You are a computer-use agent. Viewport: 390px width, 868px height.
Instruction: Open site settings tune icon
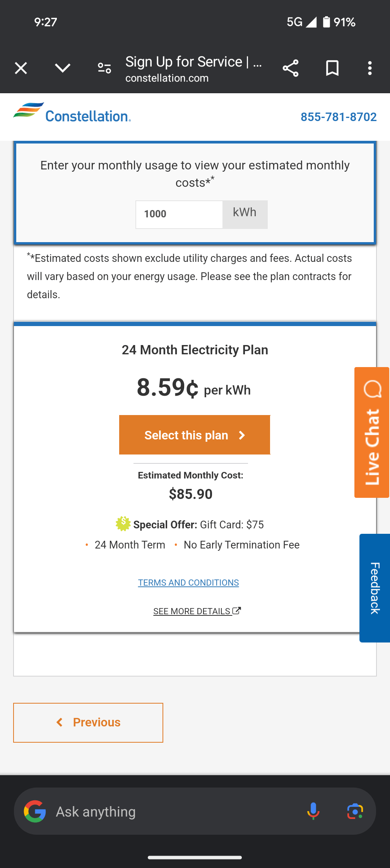[104, 68]
